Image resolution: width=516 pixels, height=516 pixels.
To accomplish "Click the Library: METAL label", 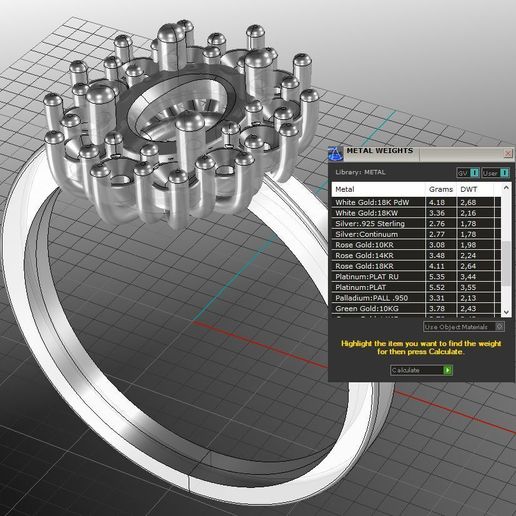I will pyautogui.click(x=360, y=172).
